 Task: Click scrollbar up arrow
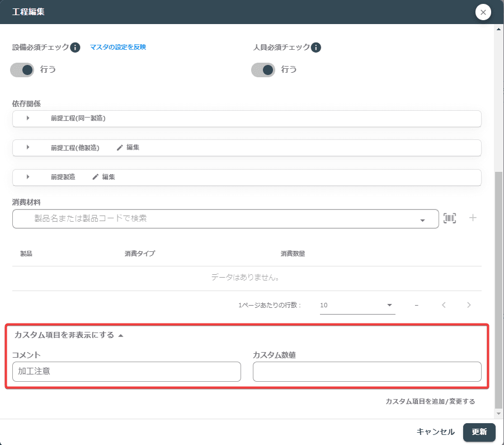coord(498,29)
